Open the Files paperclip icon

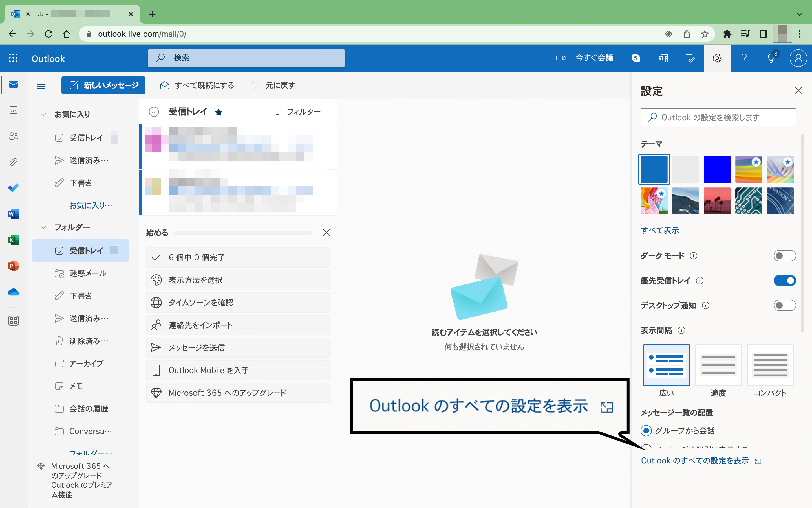[14, 162]
